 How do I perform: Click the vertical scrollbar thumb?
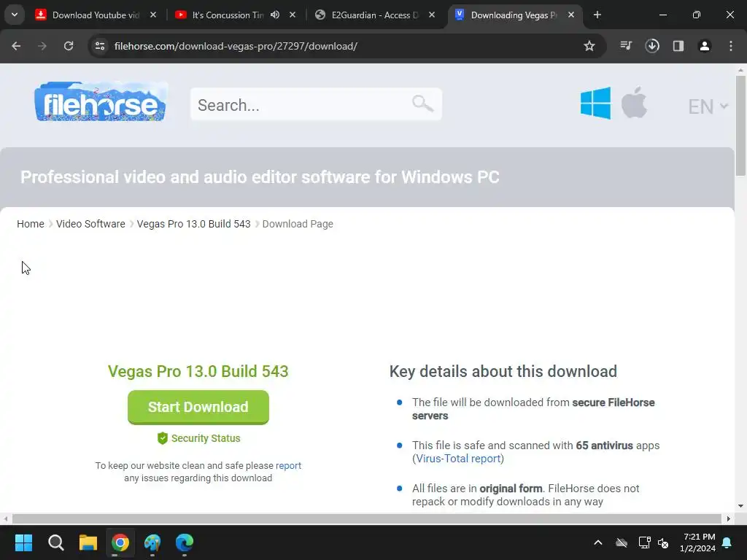740,126
